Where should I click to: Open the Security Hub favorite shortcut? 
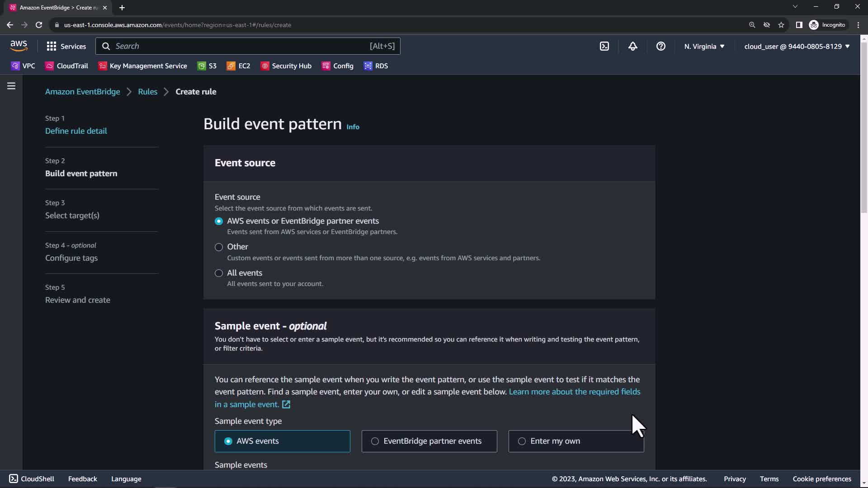(286, 66)
